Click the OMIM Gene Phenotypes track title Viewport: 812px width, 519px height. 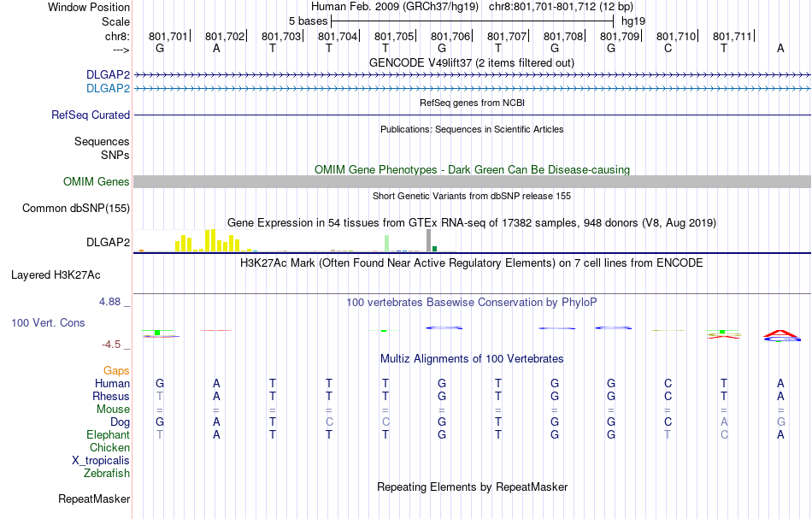point(472,169)
